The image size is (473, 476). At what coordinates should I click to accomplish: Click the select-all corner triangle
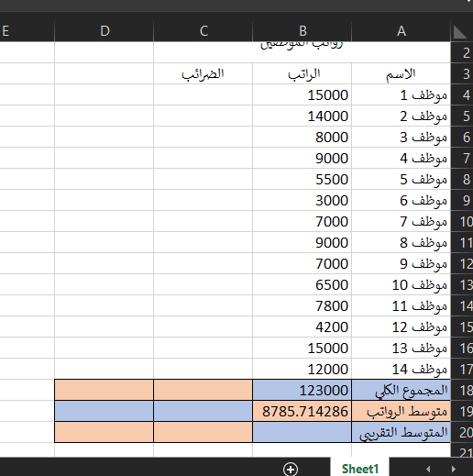click(x=460, y=32)
